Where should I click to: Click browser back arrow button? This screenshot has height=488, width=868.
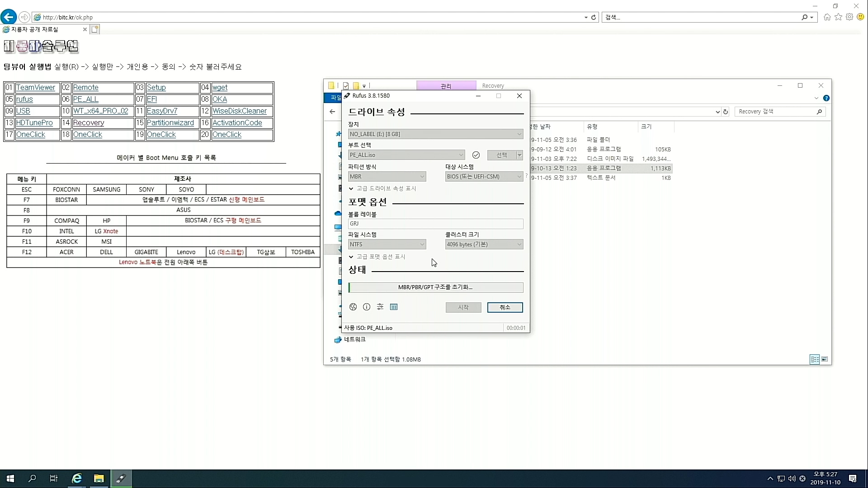point(9,17)
